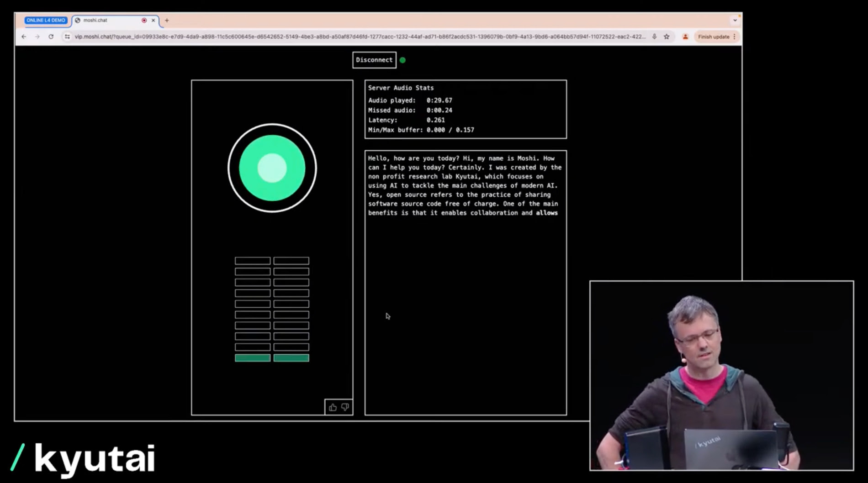Screen dimensions: 868x483
Task: Click the 'Hello, how are you today?' transcript text
Action: click(413, 158)
